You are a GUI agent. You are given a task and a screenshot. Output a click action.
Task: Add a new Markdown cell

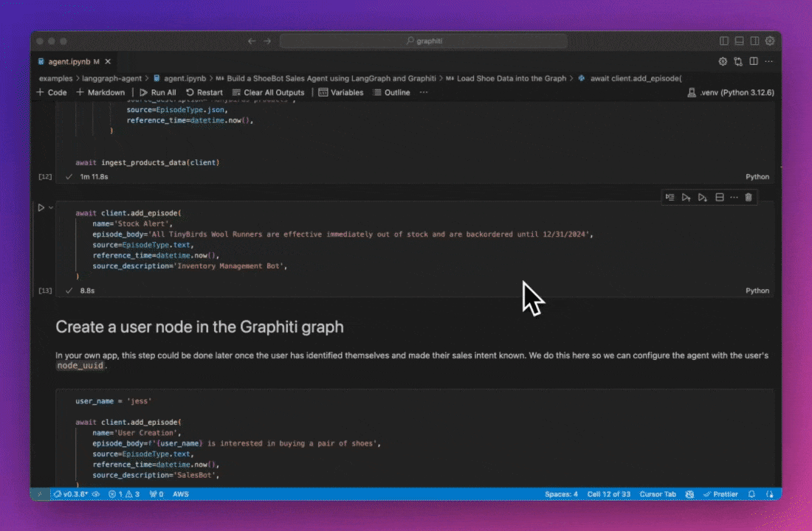tap(100, 92)
